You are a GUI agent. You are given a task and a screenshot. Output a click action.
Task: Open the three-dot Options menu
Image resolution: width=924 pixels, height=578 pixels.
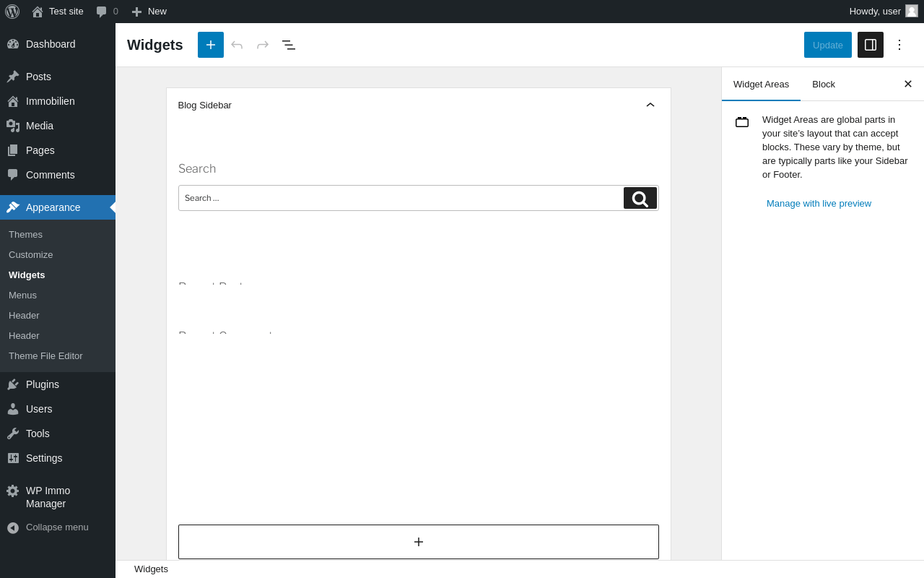click(899, 45)
